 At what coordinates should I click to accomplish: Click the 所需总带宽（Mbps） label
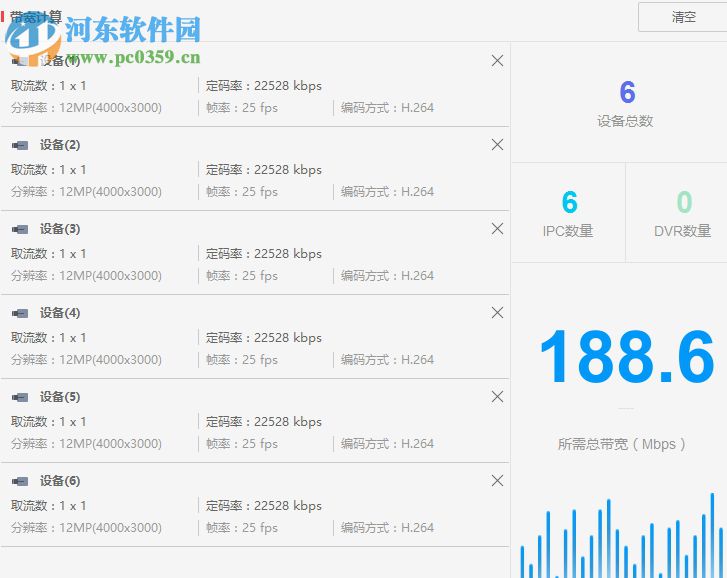click(x=622, y=444)
